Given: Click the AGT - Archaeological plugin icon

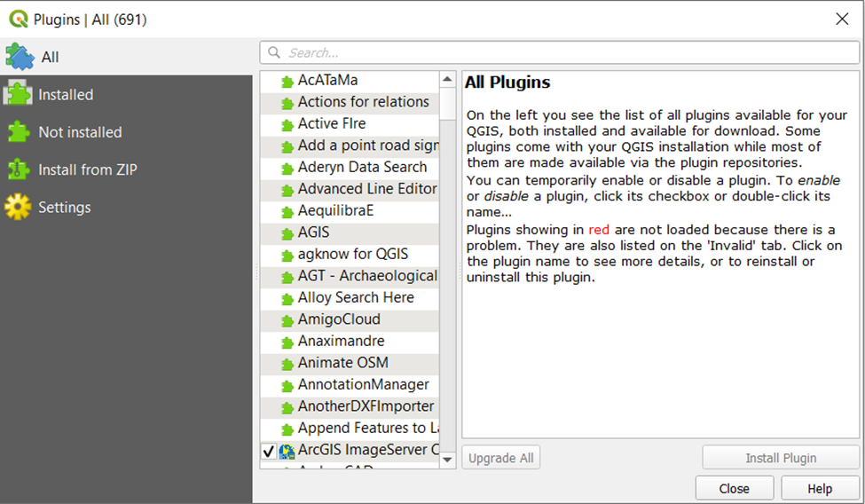Looking at the screenshot, I should pos(287,277).
